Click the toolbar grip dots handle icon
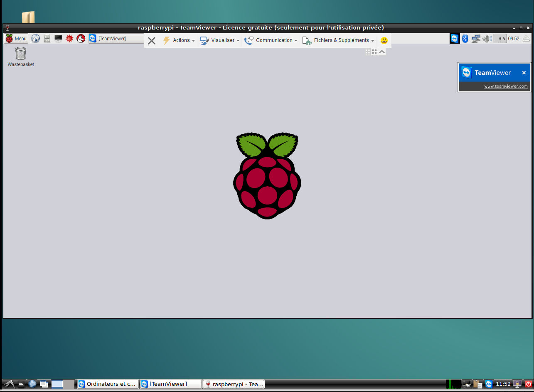This screenshot has height=392, width=534. pos(368,52)
